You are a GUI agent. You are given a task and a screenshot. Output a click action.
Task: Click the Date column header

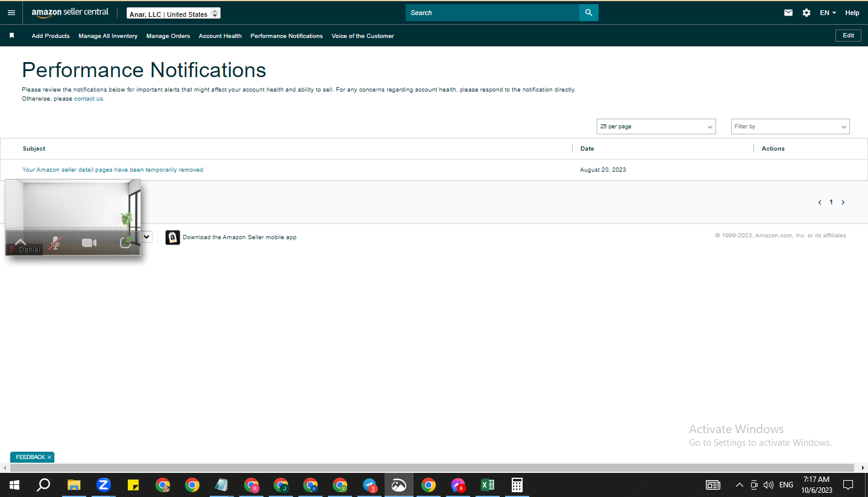[x=587, y=149]
